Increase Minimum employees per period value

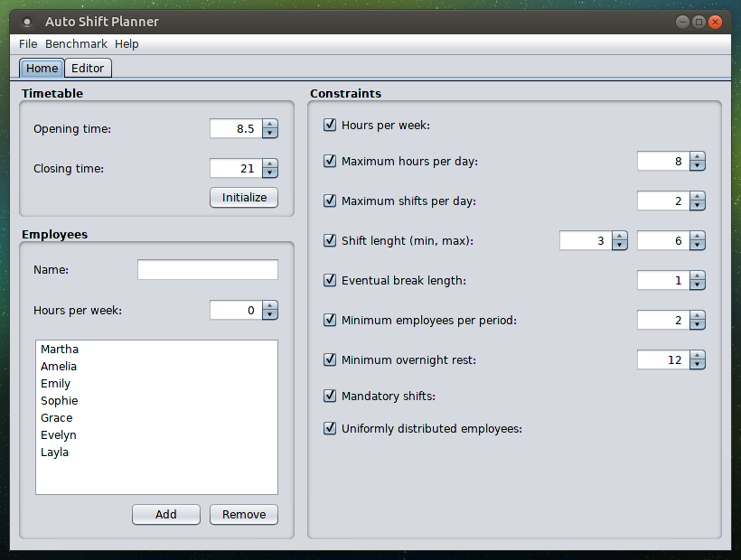coord(697,315)
